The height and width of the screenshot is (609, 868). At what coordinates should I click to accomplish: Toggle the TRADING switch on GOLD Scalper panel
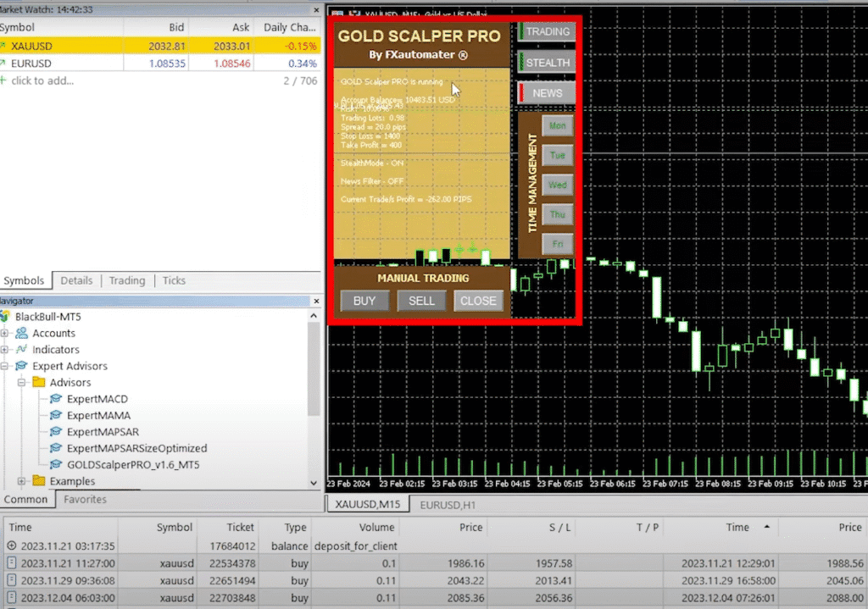(546, 31)
